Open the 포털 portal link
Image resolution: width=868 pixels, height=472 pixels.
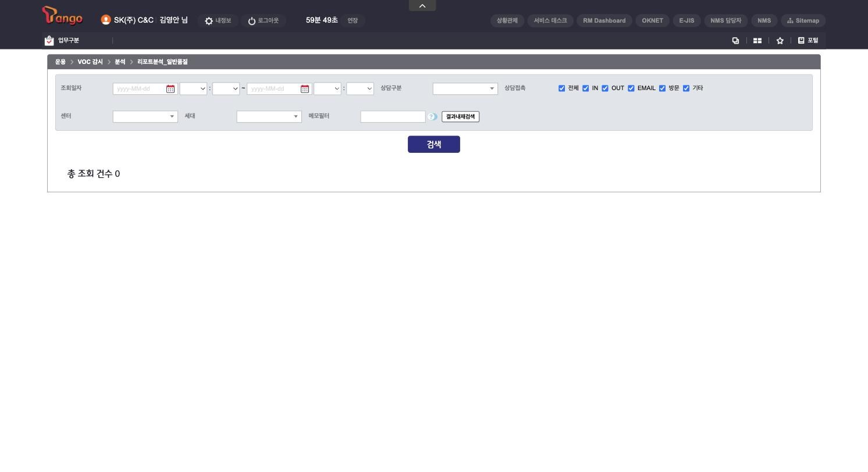click(x=808, y=41)
